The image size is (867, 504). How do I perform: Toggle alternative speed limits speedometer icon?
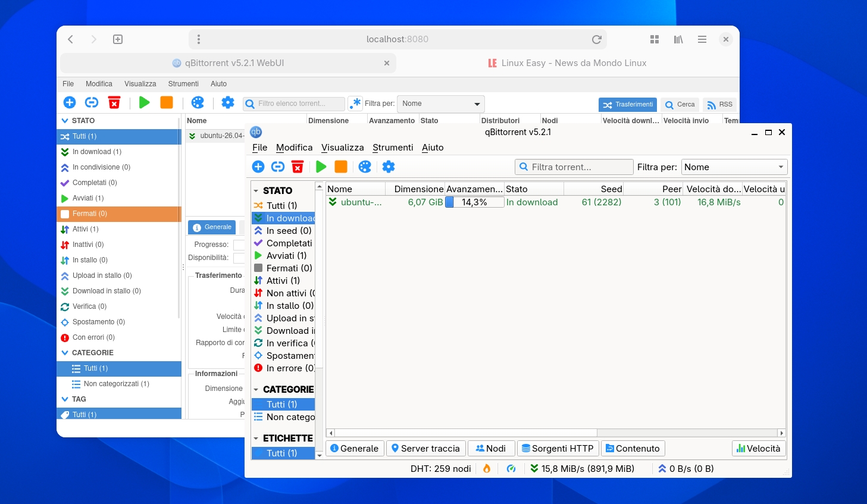click(x=511, y=468)
